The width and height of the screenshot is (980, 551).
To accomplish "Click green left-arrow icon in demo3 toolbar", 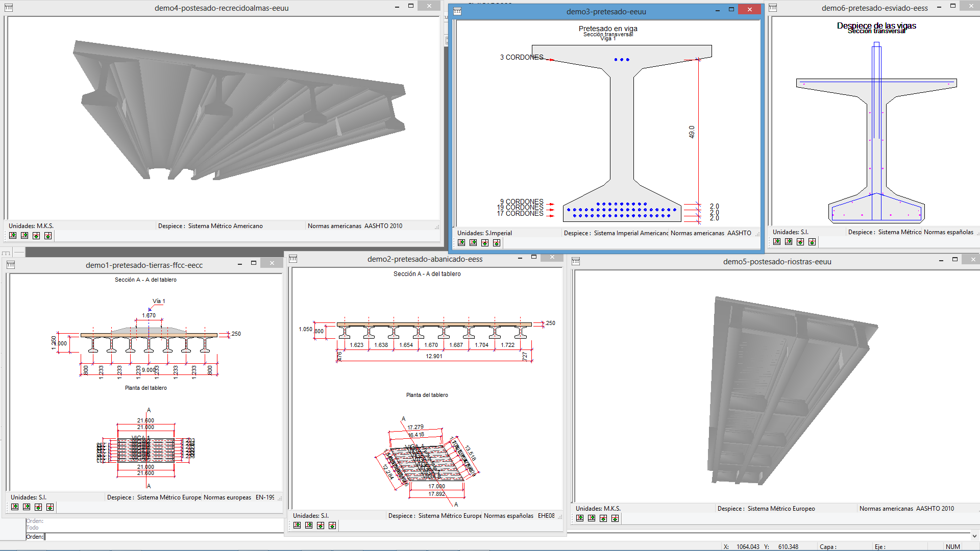I will point(473,243).
